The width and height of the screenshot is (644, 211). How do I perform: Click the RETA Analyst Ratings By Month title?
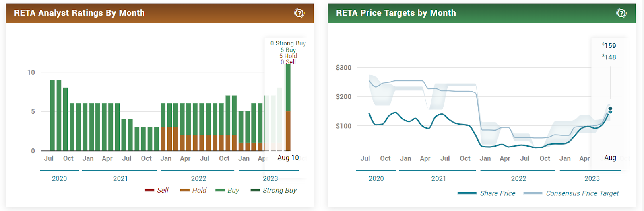pyautogui.click(x=79, y=13)
